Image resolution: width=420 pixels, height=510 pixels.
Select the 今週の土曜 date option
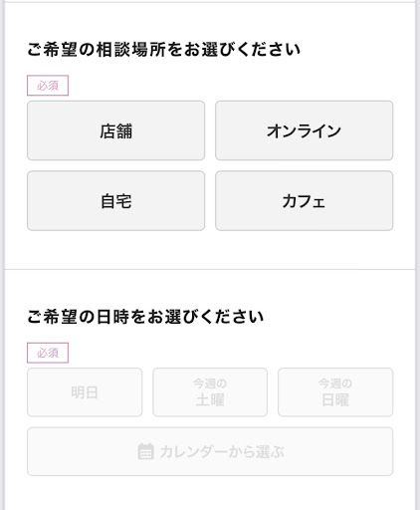pos(210,392)
